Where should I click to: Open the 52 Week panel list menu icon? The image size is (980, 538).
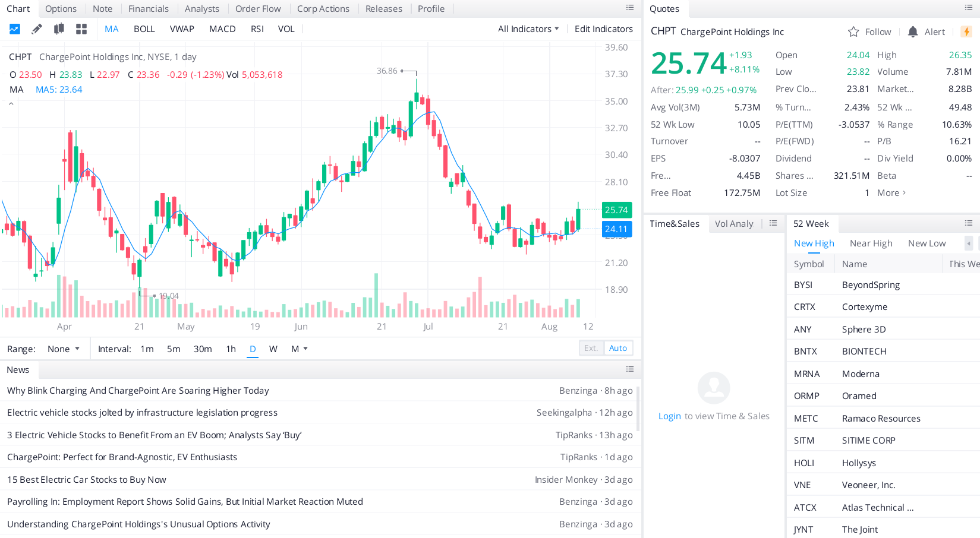click(x=969, y=223)
